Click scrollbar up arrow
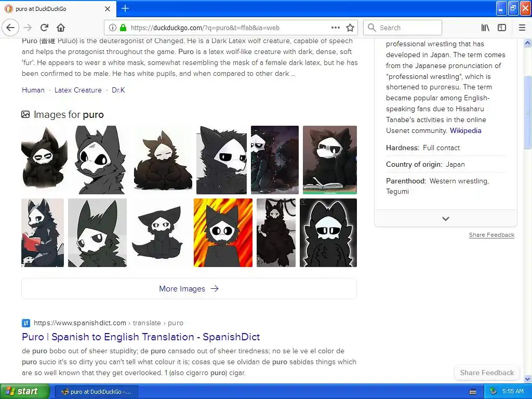Screen dimensions: 532x399 click(528, 43)
